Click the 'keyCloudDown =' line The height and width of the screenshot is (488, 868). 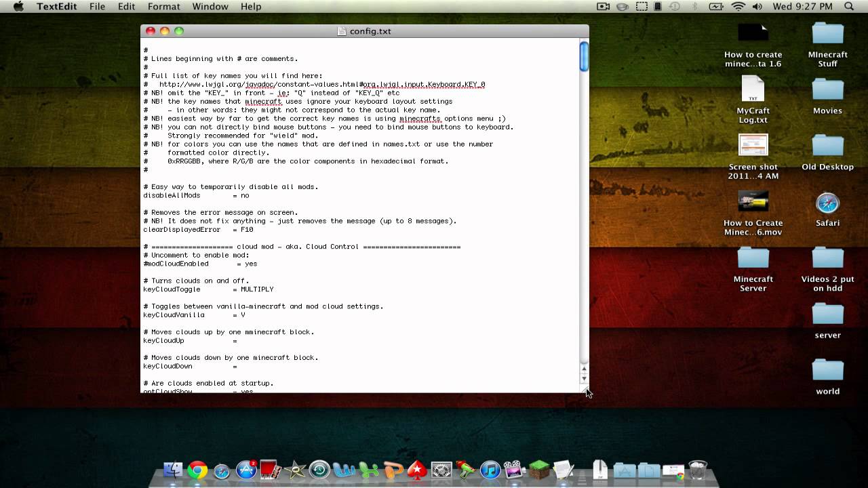click(190, 366)
